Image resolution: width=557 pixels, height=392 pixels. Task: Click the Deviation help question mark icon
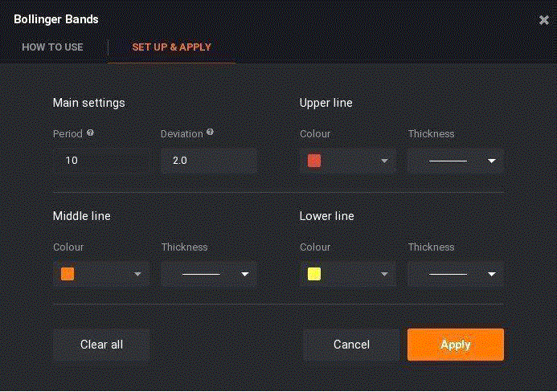pos(210,132)
